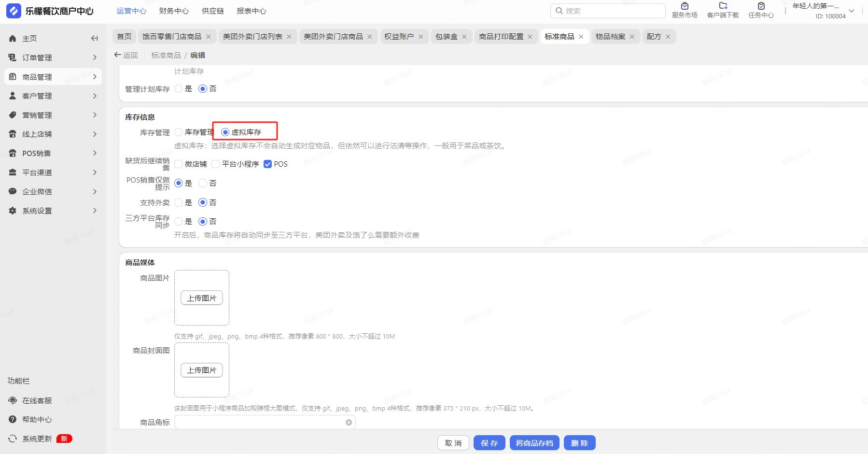Expand 客户管理 chevron

(95, 96)
